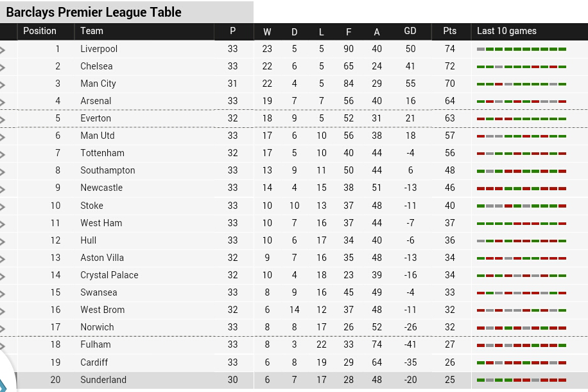Open the Crystal Palace team link
Screen dimensions: 588x392
[x=109, y=275]
